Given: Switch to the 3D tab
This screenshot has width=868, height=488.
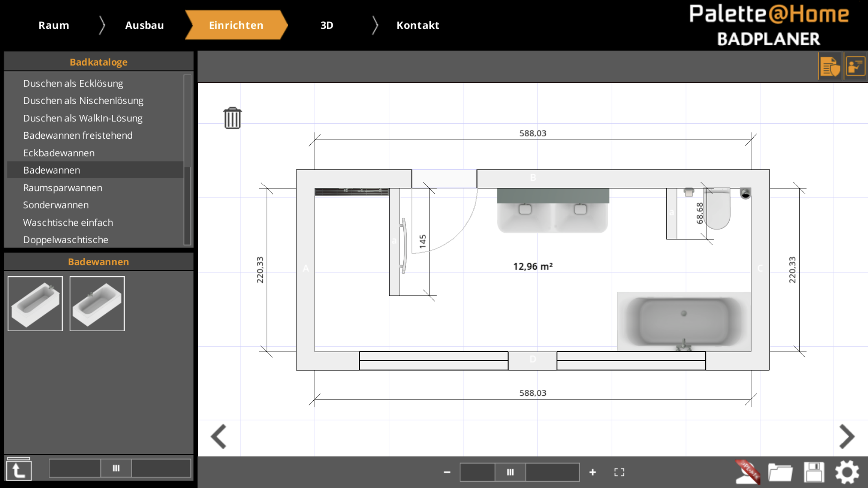Looking at the screenshot, I should pos(327,25).
